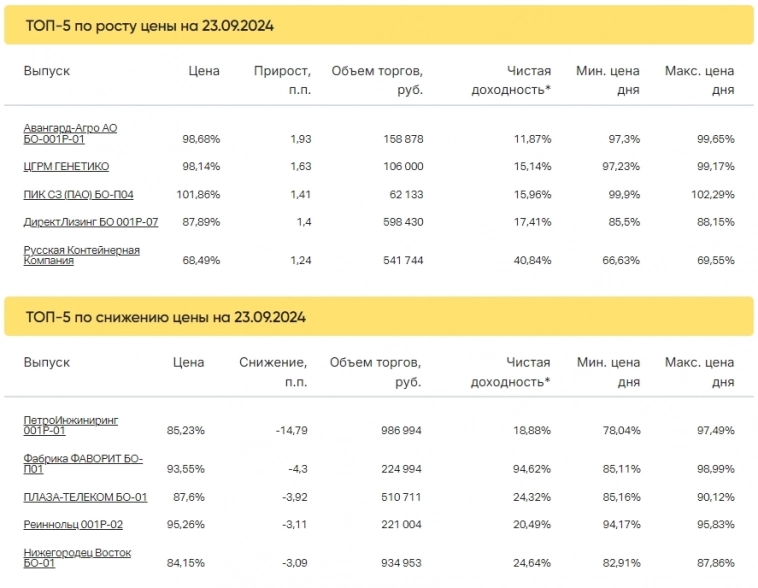Viewport: 758px width, 588px height.
Task: Select the 94,62% net yield cell
Action: coord(531,464)
